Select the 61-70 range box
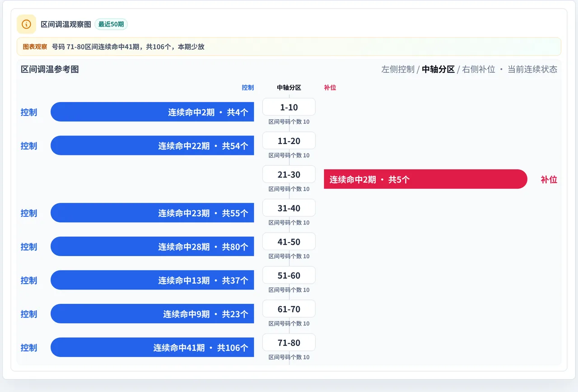The width and height of the screenshot is (578, 392). tap(289, 309)
